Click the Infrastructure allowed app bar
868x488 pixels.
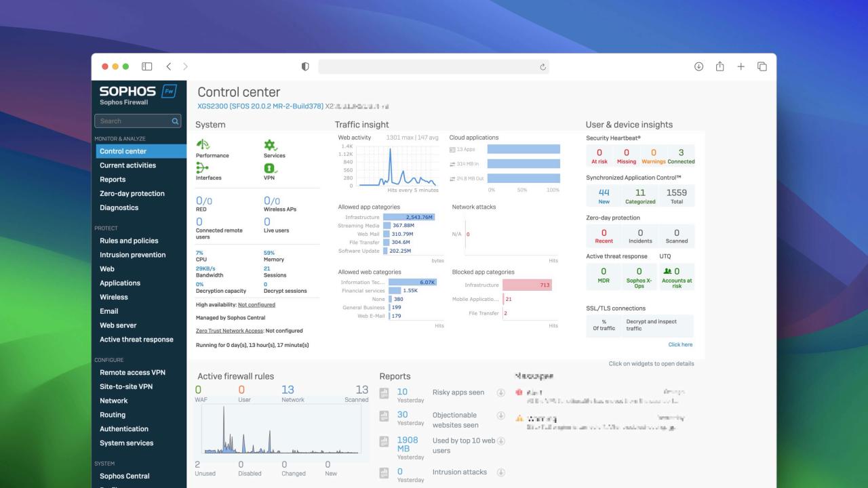point(409,217)
